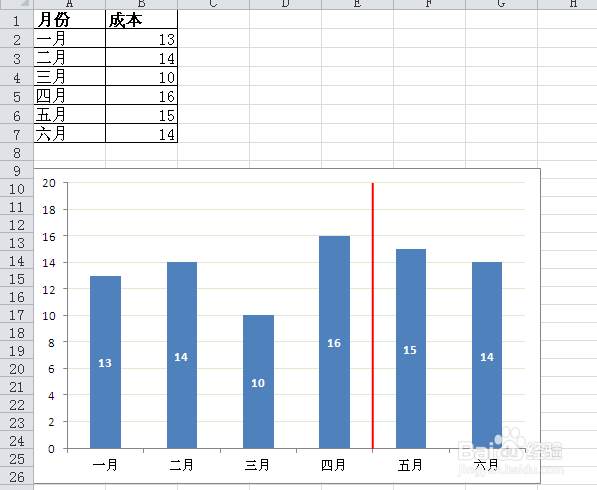This screenshot has height=490, width=597.
Task: Click cell containing 四月 in table
Action: click(x=70, y=96)
